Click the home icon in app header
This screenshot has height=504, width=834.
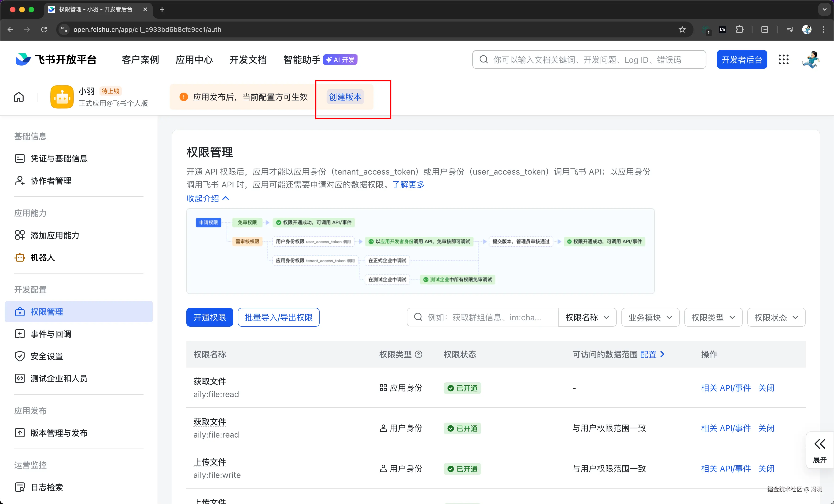coord(19,97)
